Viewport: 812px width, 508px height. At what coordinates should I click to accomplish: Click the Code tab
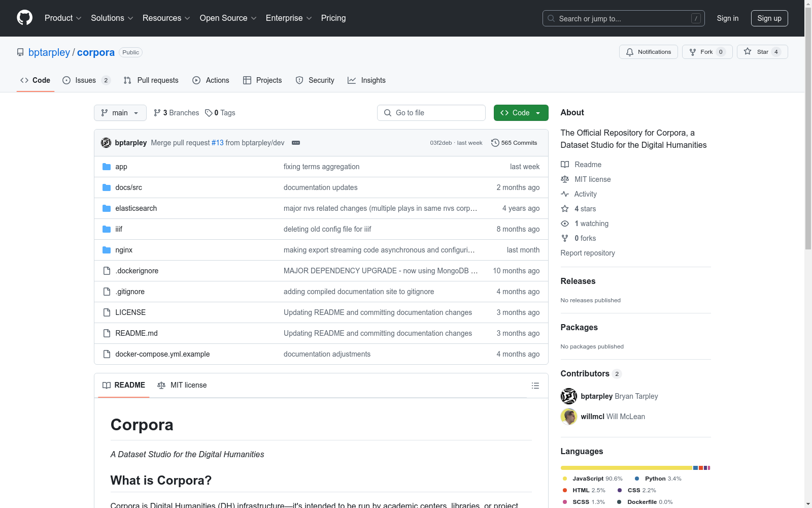click(x=36, y=80)
